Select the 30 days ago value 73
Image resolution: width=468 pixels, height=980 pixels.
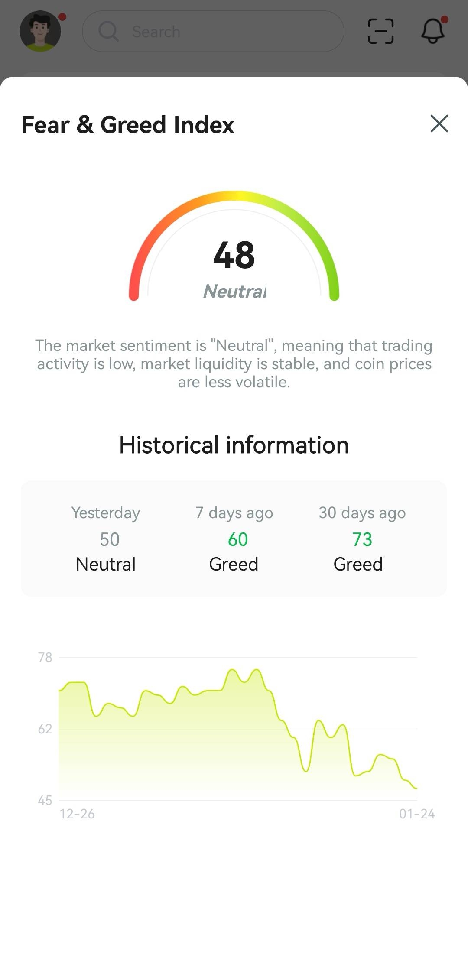tap(362, 539)
